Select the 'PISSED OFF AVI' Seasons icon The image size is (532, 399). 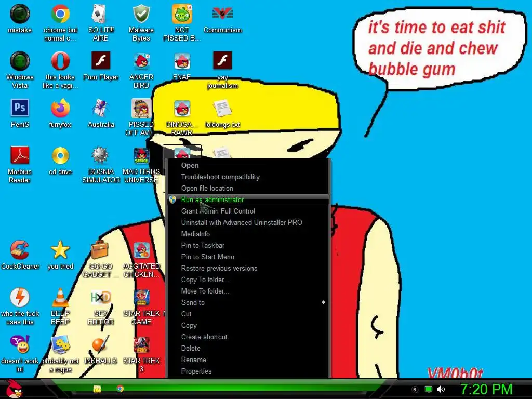coord(141,109)
